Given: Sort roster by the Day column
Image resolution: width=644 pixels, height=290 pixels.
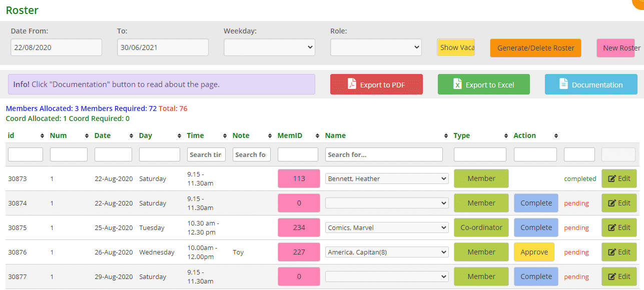Looking at the screenshot, I should point(145,135).
